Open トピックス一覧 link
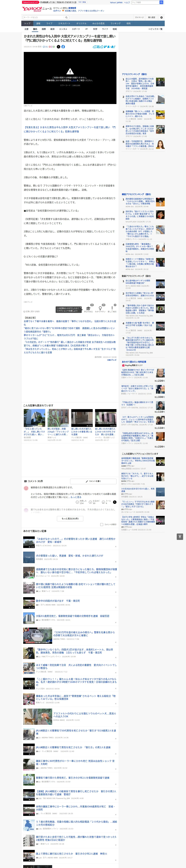186x868 pixels. coord(155,29)
